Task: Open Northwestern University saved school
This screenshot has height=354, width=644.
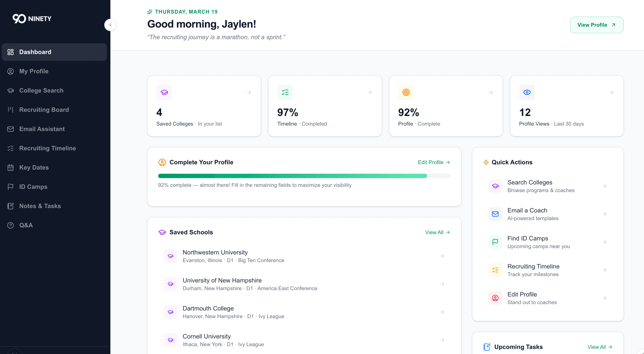Action: point(304,256)
